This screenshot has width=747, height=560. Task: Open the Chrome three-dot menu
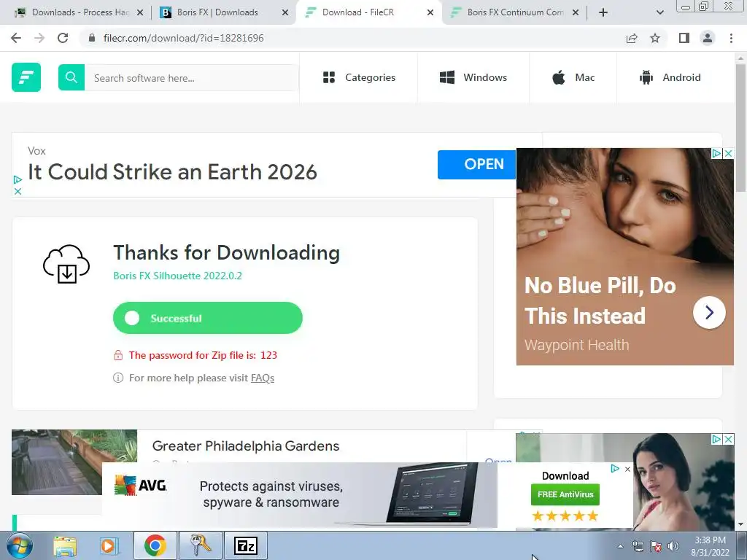pyautogui.click(x=731, y=38)
